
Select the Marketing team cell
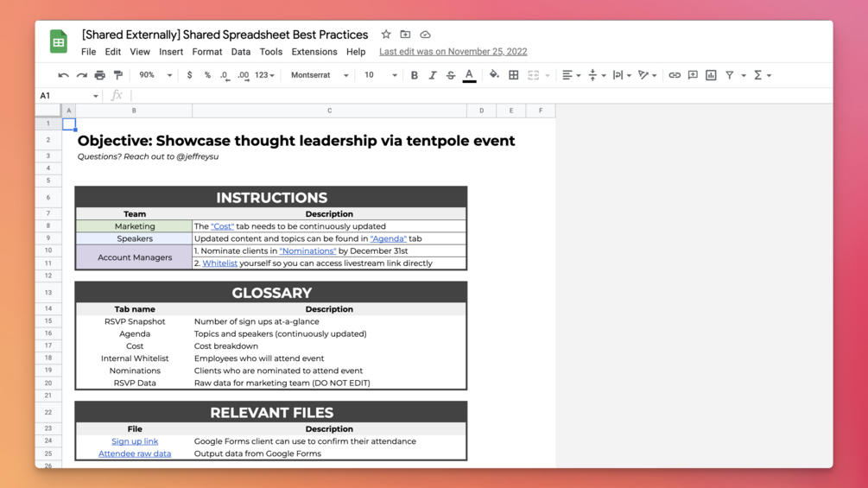(x=135, y=226)
